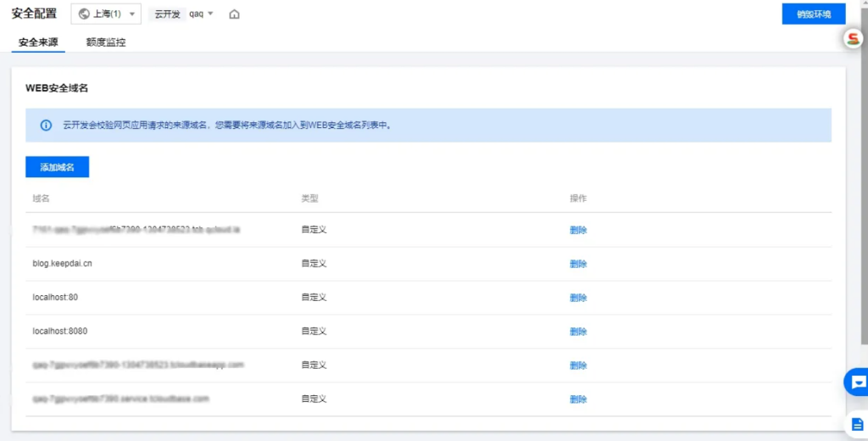Switch to the 额度监控 tab
This screenshot has width=868, height=441.
106,42
